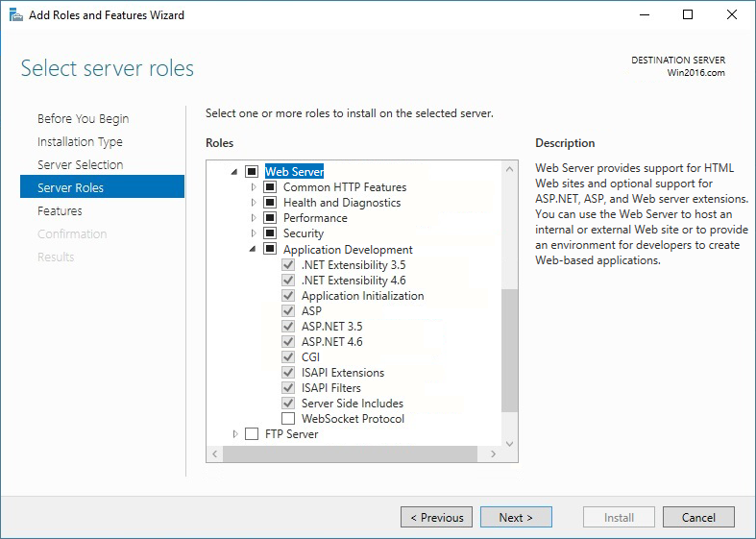The width and height of the screenshot is (756, 539).
Task: Click the Cancel button
Action: click(698, 517)
